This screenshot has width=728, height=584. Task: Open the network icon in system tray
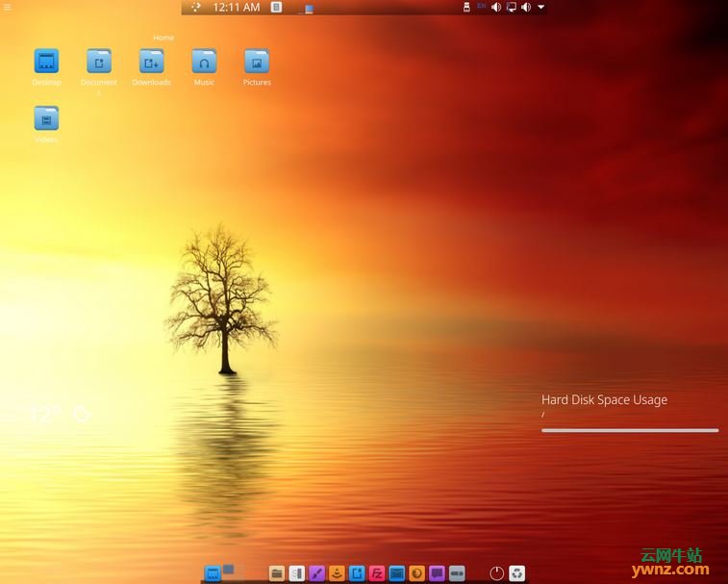511,7
